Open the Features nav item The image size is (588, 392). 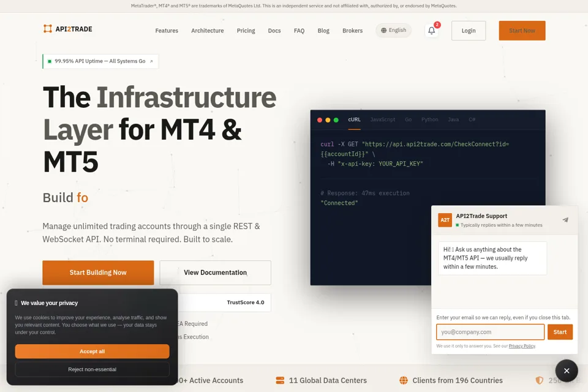point(167,31)
